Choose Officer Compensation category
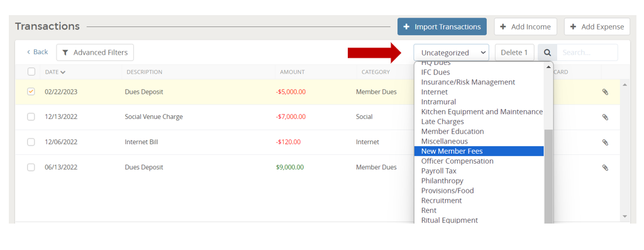This screenshot has width=644, height=250. 479,161
